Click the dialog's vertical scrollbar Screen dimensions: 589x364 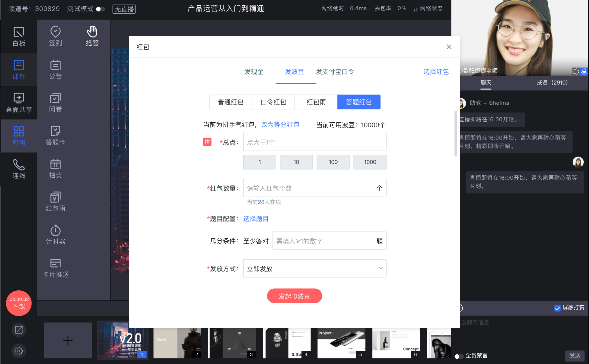456,134
